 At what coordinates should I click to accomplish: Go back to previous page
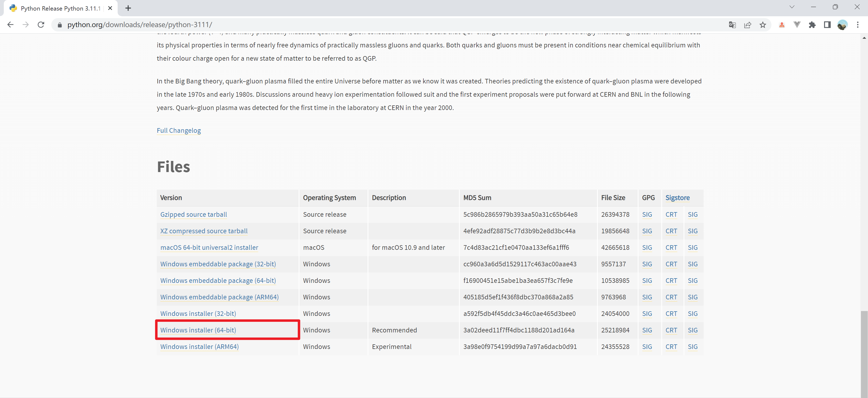(11, 25)
